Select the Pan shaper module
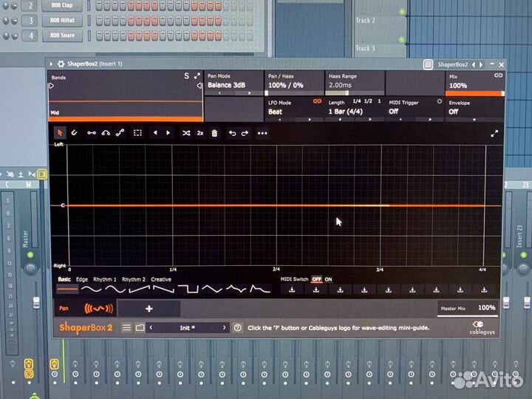This screenshot has width=532, height=399. [x=85, y=308]
